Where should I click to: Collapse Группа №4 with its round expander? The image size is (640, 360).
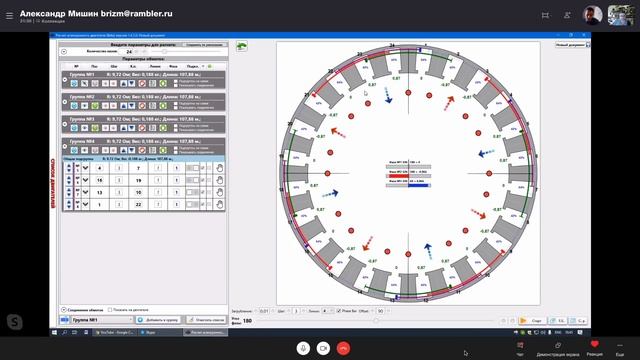[x=64, y=146]
